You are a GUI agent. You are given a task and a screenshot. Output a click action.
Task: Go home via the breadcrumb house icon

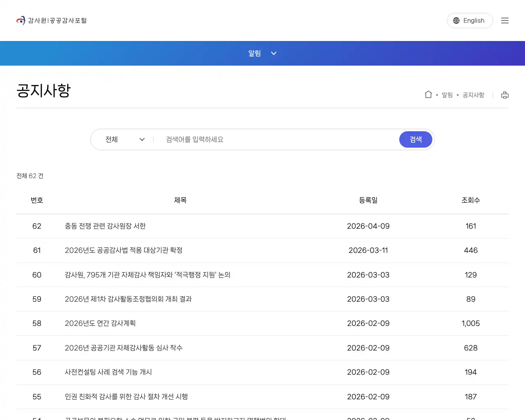428,95
